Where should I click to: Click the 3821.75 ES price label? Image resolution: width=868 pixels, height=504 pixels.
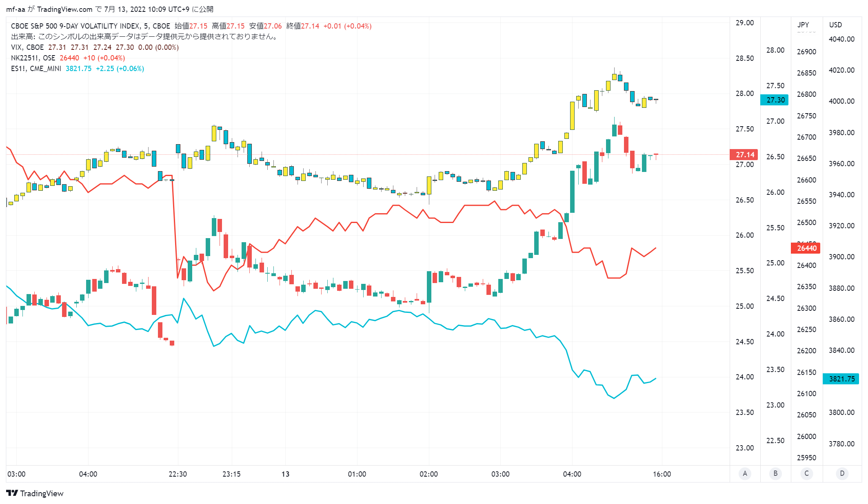pos(841,379)
